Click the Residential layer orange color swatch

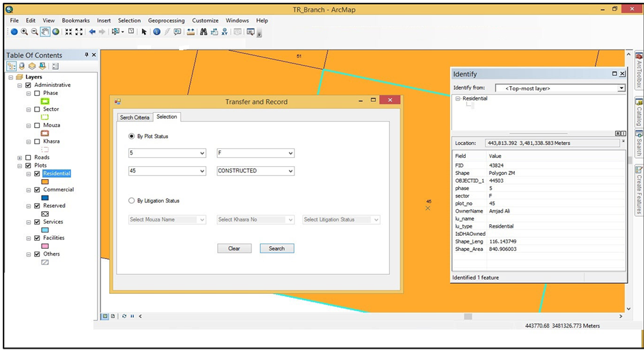45,182
